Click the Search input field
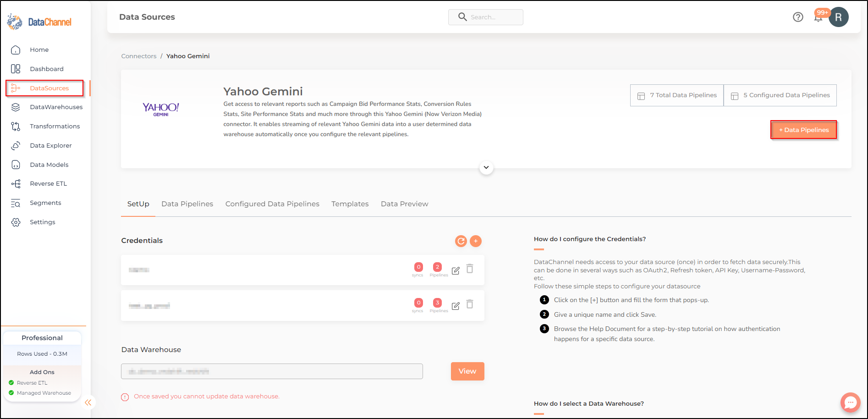The width and height of the screenshot is (868, 419). (486, 17)
